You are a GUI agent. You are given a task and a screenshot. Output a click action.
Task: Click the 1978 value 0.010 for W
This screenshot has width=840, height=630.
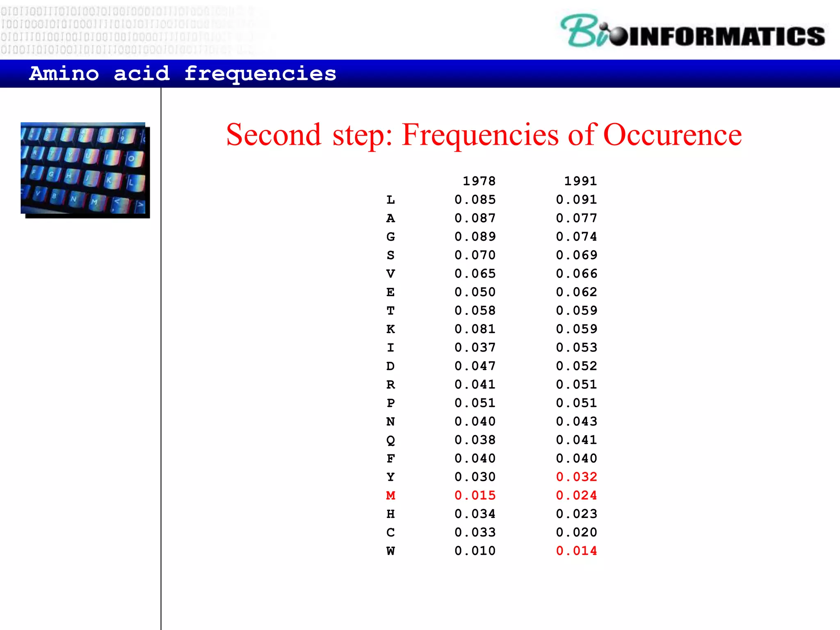[x=475, y=550]
